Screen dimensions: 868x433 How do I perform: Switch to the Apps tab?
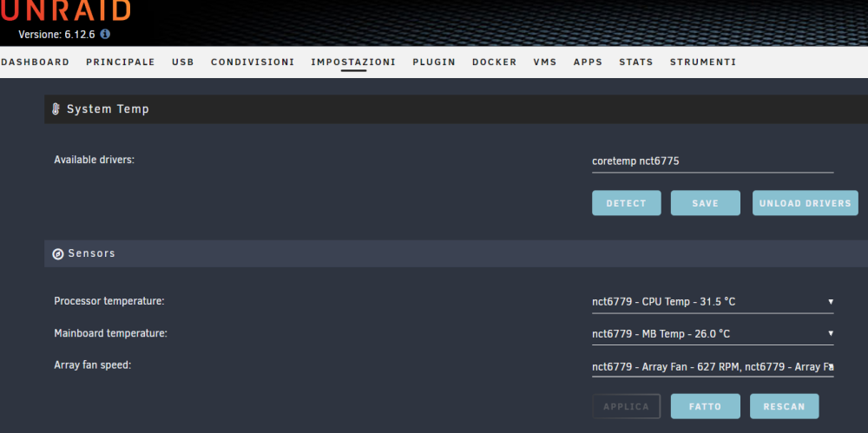click(588, 62)
